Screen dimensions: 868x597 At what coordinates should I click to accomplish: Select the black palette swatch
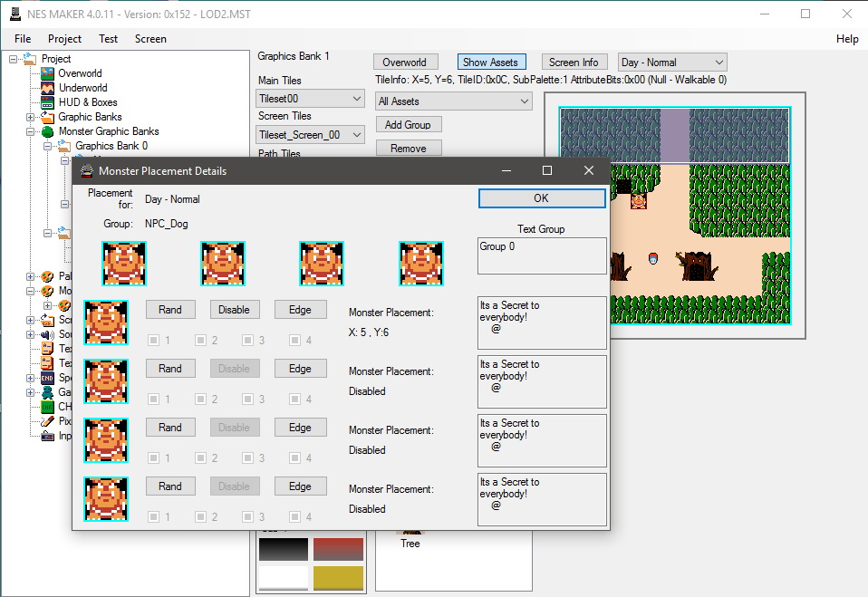point(284,549)
